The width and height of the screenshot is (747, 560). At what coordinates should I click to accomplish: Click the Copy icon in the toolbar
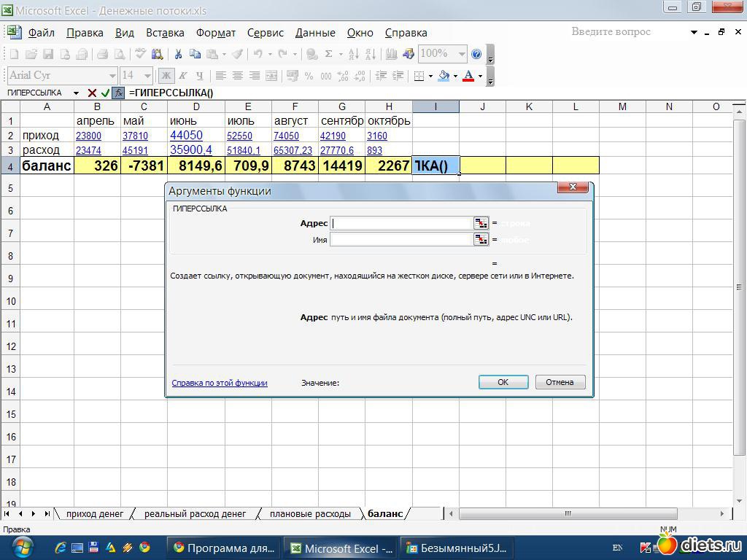[x=195, y=54]
